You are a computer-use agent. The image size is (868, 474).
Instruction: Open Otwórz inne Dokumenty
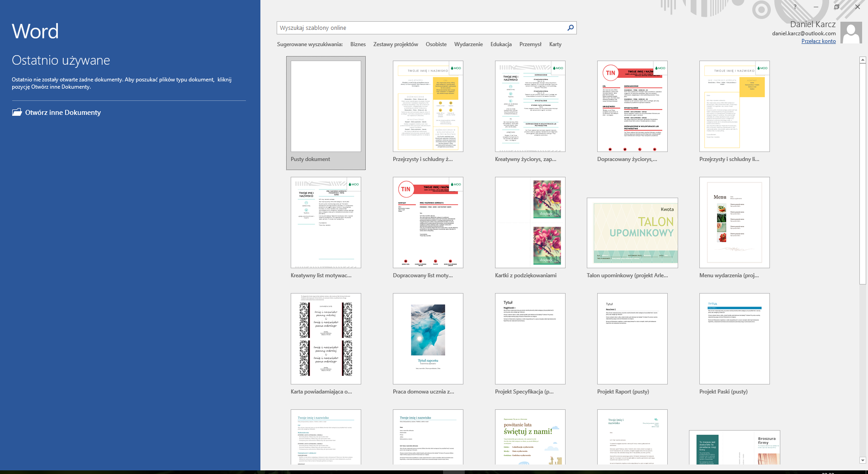(63, 113)
